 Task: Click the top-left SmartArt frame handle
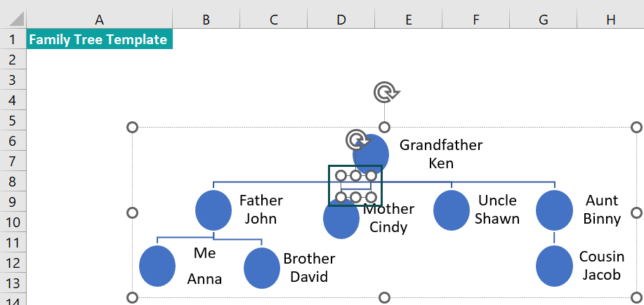click(132, 127)
